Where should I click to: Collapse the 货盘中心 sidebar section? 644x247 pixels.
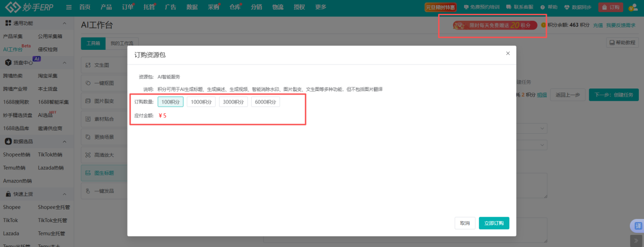coord(64,63)
